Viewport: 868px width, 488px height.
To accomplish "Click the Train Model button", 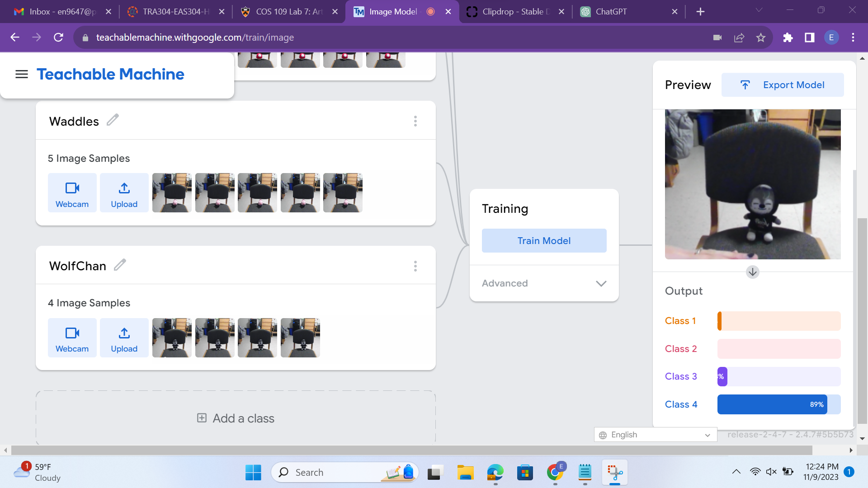I will tap(544, 241).
